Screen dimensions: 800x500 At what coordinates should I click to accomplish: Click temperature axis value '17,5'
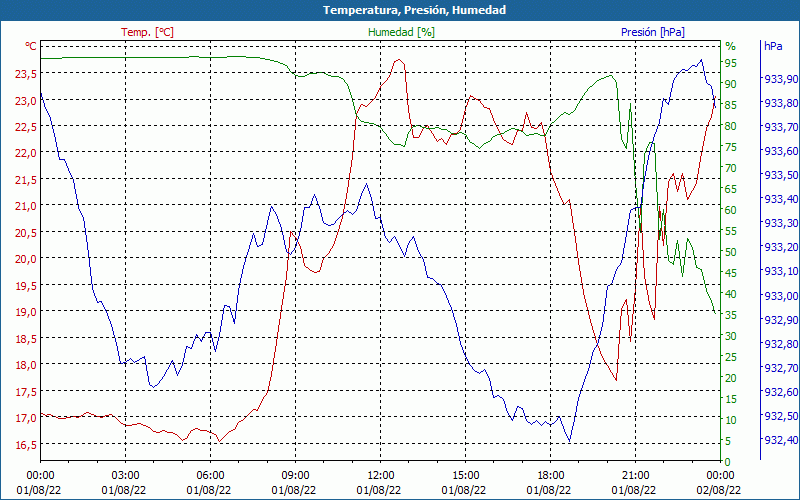pos(26,391)
